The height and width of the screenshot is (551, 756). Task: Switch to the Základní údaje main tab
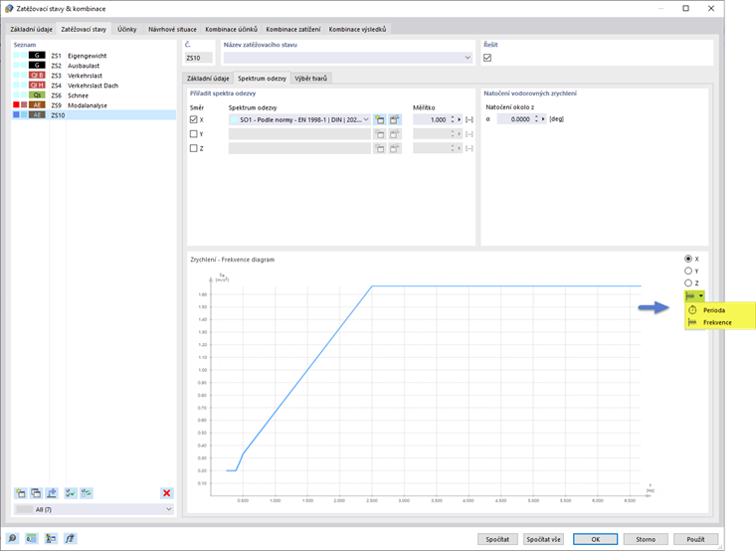click(x=32, y=30)
